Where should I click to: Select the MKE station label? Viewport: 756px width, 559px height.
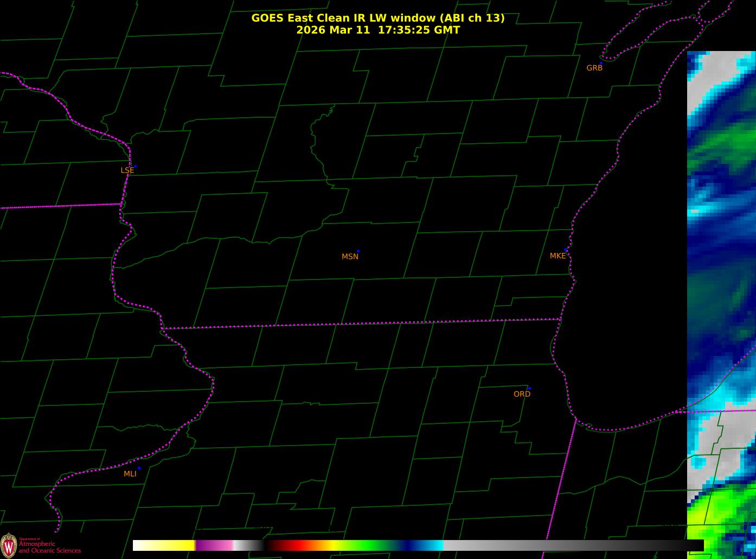click(x=558, y=256)
